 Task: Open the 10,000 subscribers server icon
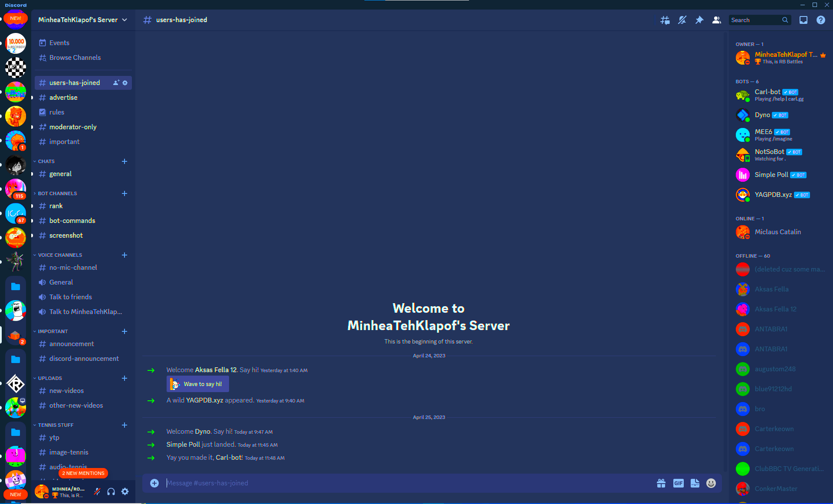[16, 43]
